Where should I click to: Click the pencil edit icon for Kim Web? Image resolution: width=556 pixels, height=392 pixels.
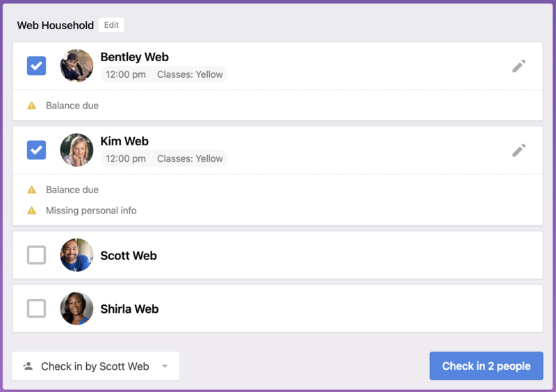[519, 150]
